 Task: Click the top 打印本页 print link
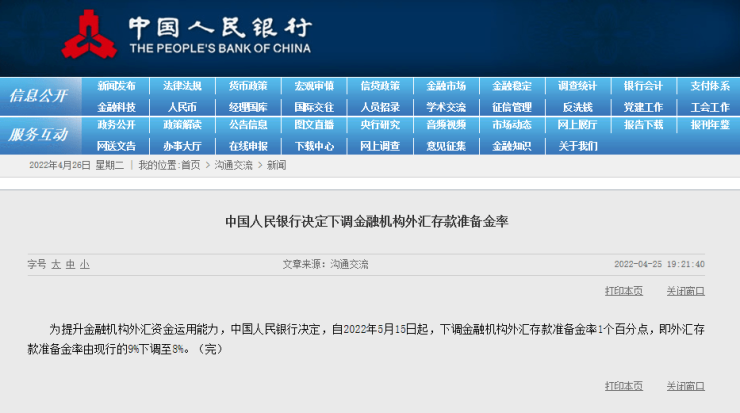tap(624, 291)
